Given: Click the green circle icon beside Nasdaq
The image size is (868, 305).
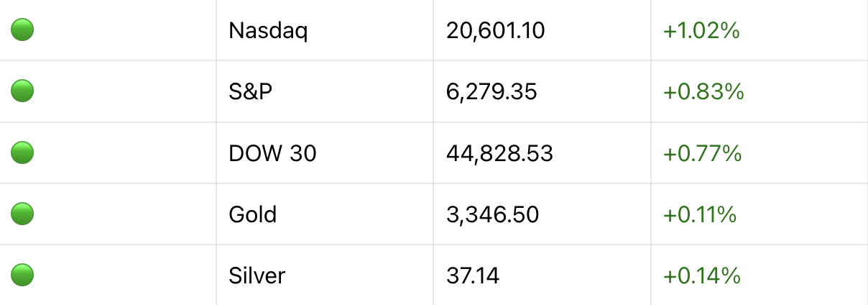Looking at the screenshot, I should tap(23, 30).
